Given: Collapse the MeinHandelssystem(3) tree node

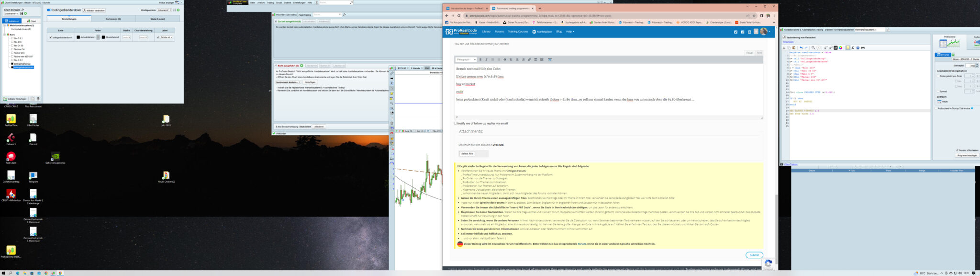Looking at the screenshot, I should pyautogui.click(x=5, y=25).
